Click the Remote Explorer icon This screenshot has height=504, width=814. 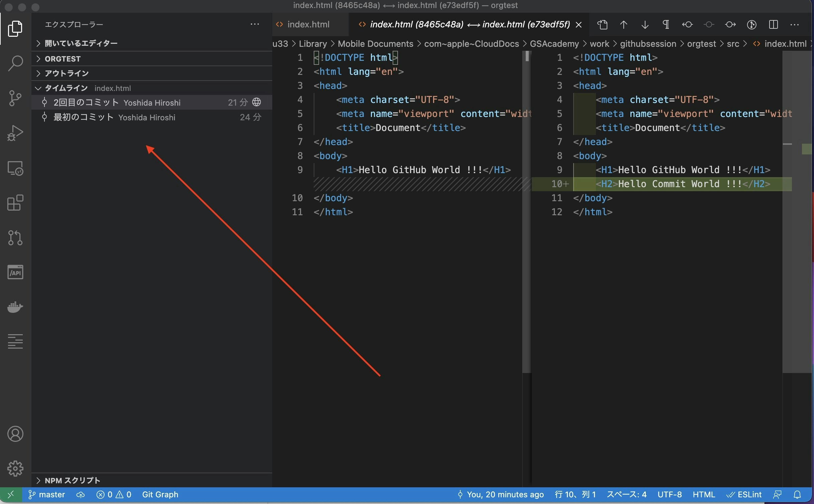click(x=15, y=168)
